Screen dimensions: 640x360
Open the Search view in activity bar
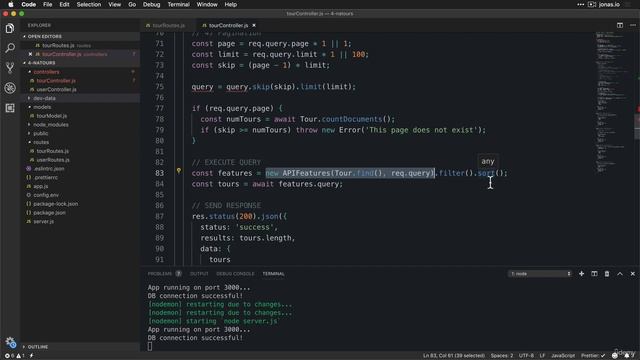(10, 48)
